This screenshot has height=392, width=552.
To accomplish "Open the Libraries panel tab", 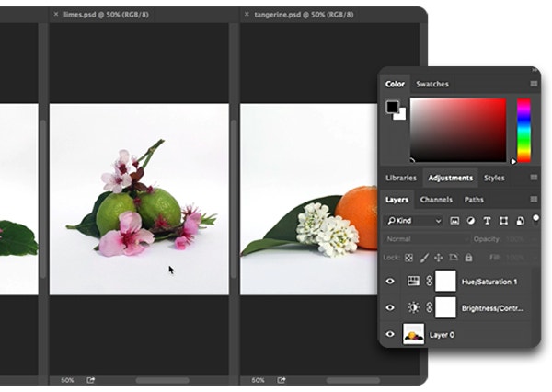I will 401,178.
